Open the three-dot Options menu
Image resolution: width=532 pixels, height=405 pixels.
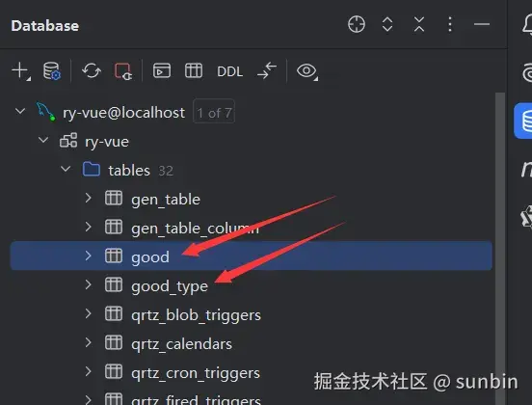coord(450,24)
